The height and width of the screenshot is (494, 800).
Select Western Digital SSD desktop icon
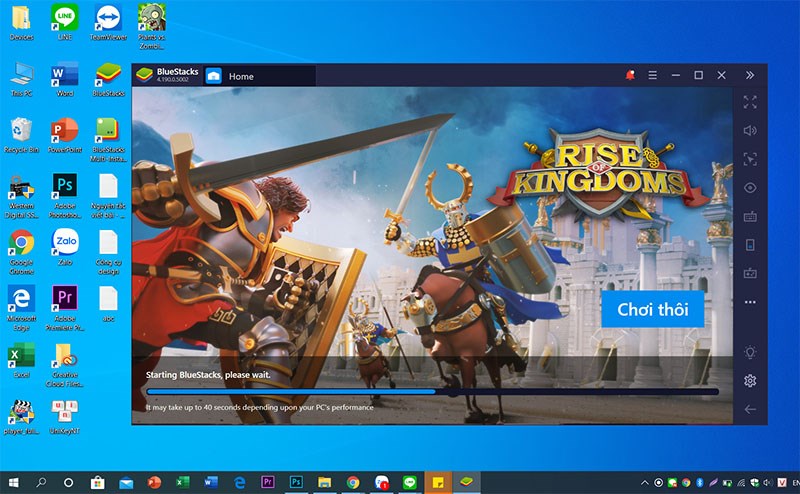(x=21, y=196)
